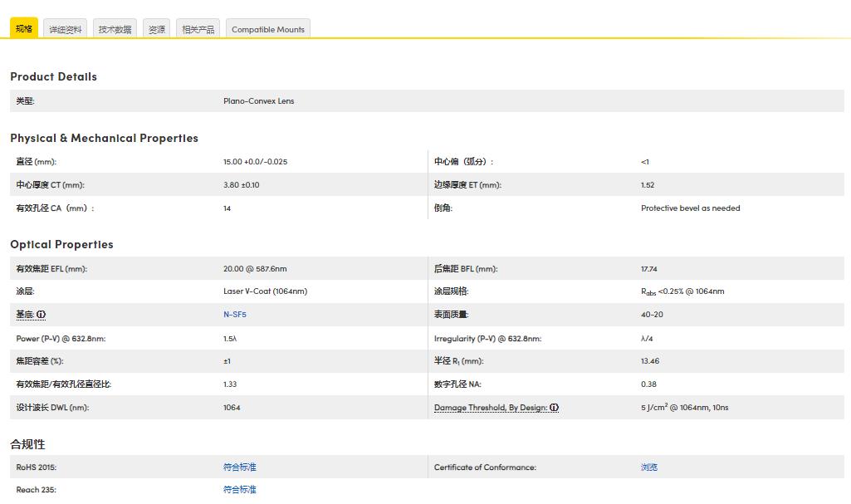Click the 5 J/cm² damage threshold value
Screen dimensions: 851x504
click(x=684, y=408)
